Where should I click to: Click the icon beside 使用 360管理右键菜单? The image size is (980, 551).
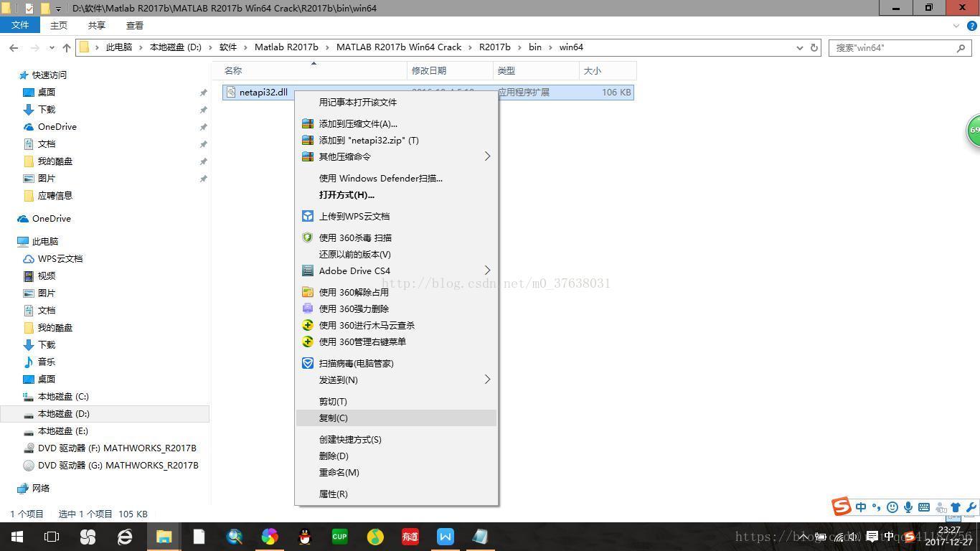pos(308,342)
